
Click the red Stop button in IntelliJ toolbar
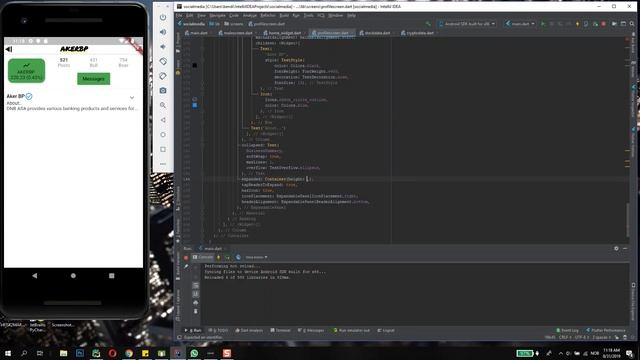pyautogui.click(x=604, y=24)
